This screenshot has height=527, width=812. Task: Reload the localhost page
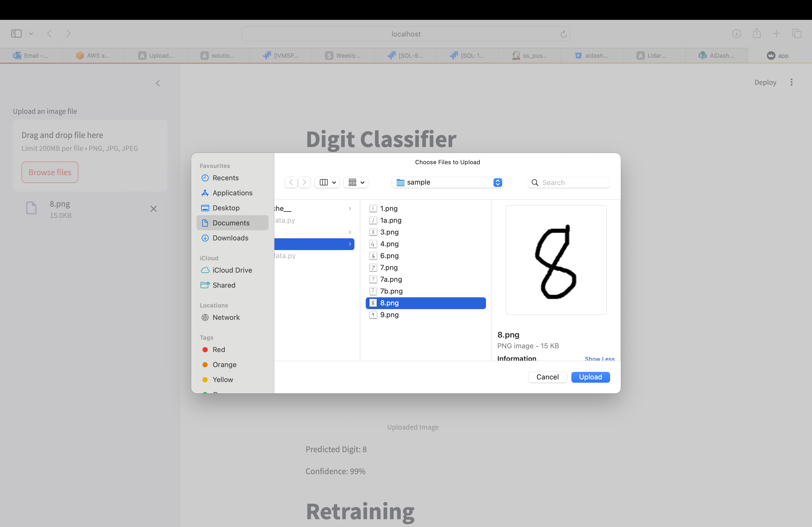click(563, 34)
